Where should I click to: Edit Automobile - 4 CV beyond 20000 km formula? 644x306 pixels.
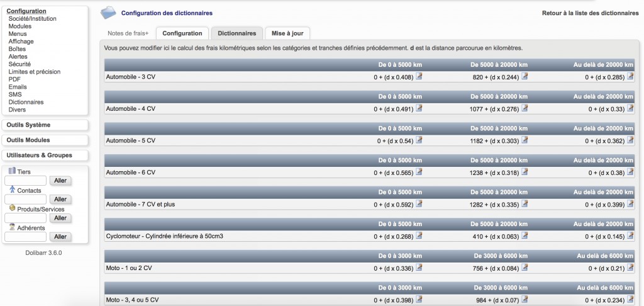click(630, 108)
